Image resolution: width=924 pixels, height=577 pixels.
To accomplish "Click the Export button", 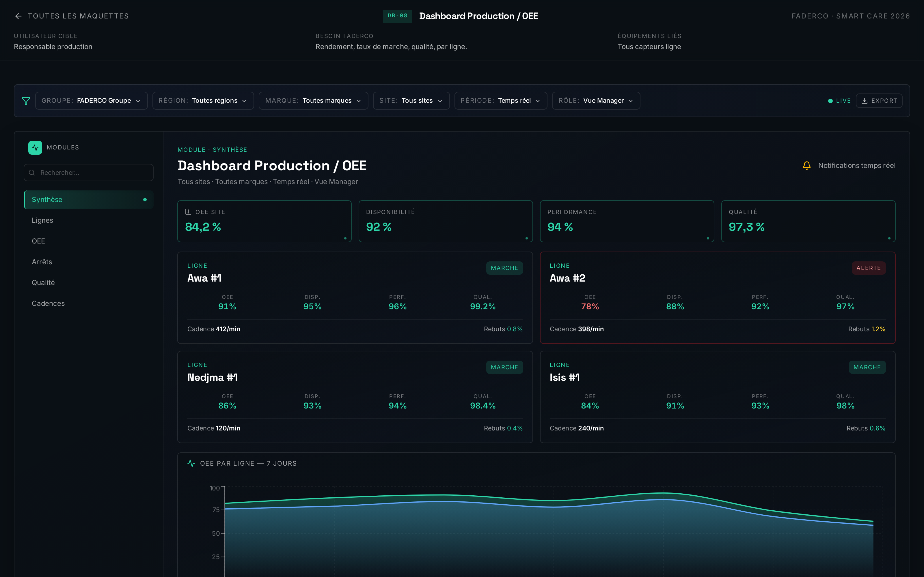I will coord(879,101).
